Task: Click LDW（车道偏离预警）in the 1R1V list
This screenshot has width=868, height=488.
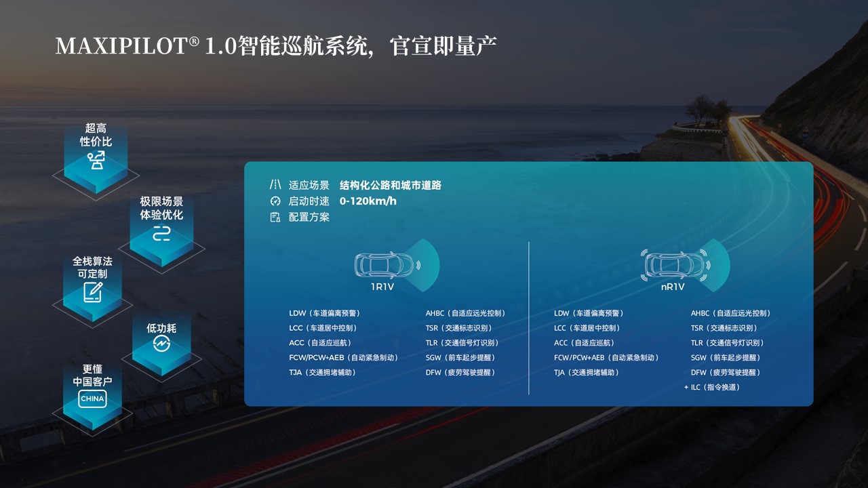Action: coord(325,313)
